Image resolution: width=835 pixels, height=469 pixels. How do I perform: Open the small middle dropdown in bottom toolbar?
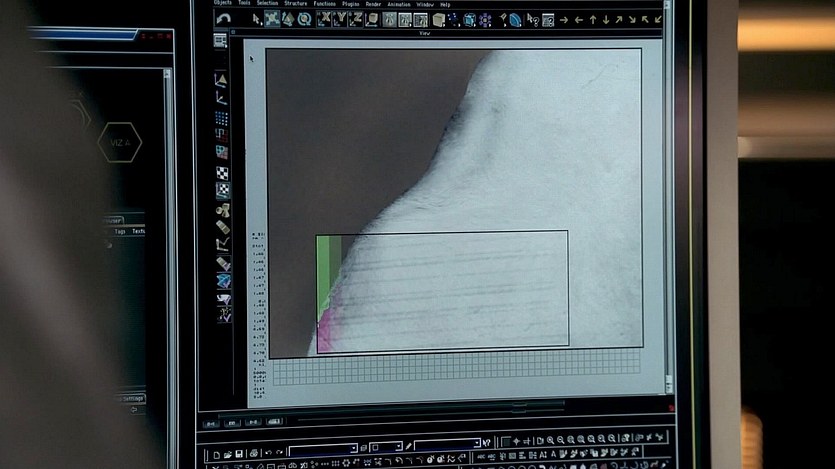click(x=387, y=447)
